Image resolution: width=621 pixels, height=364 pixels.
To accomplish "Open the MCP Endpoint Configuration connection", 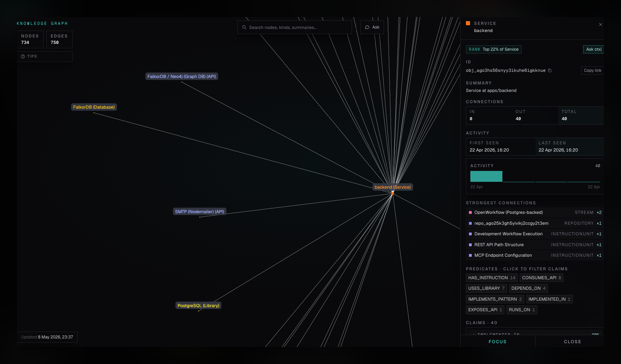I will point(535,255).
